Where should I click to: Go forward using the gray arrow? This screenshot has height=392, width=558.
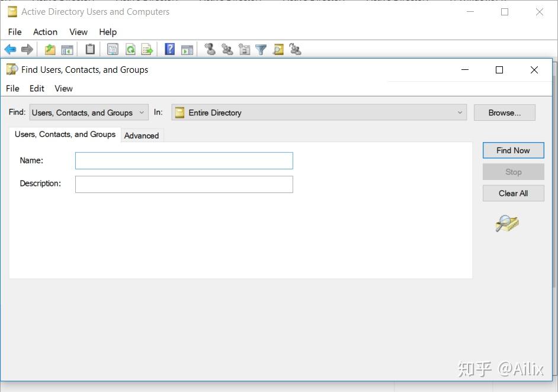coord(27,50)
